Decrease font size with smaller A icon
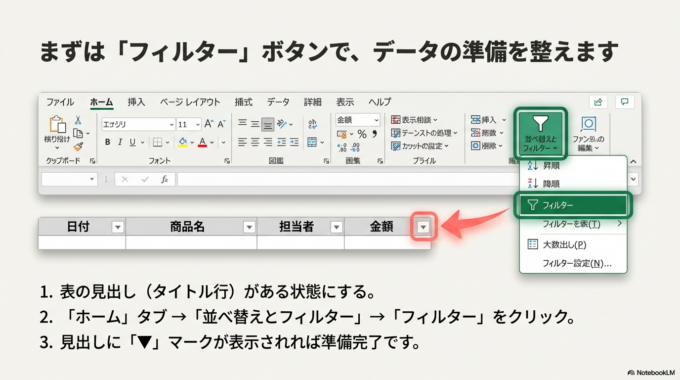 (x=222, y=124)
